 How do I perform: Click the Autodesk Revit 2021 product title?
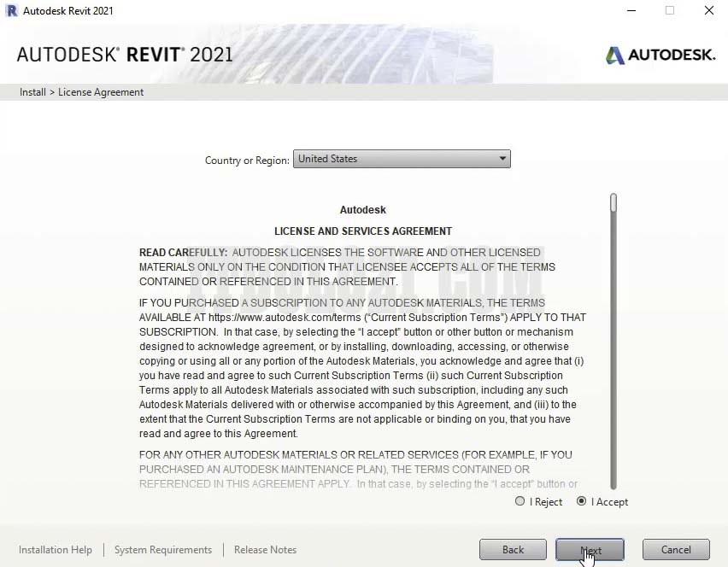click(x=125, y=55)
